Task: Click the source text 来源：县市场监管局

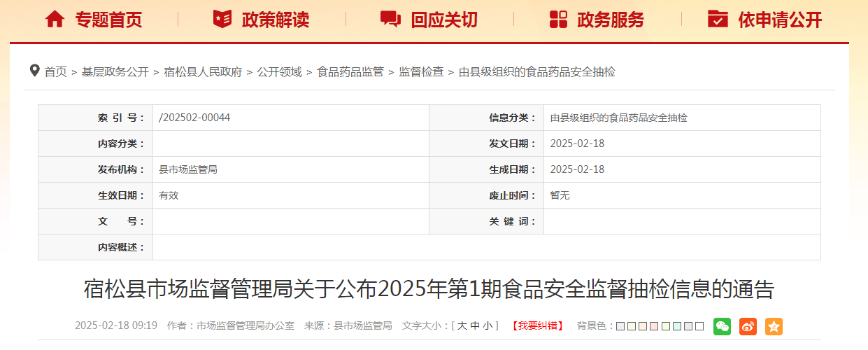Action: click(348, 326)
